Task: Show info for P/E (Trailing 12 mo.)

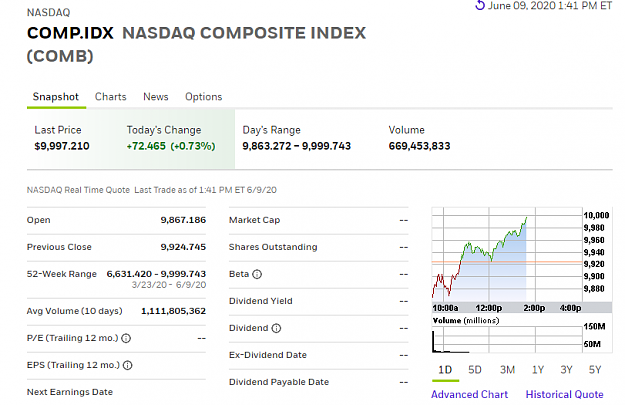Action: tap(126, 338)
